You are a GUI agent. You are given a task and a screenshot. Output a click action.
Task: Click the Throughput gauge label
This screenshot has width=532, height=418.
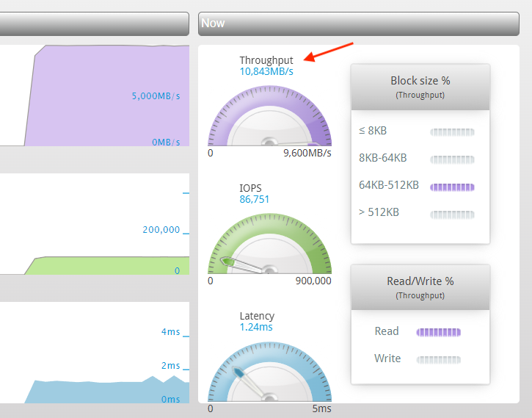pyautogui.click(x=266, y=60)
